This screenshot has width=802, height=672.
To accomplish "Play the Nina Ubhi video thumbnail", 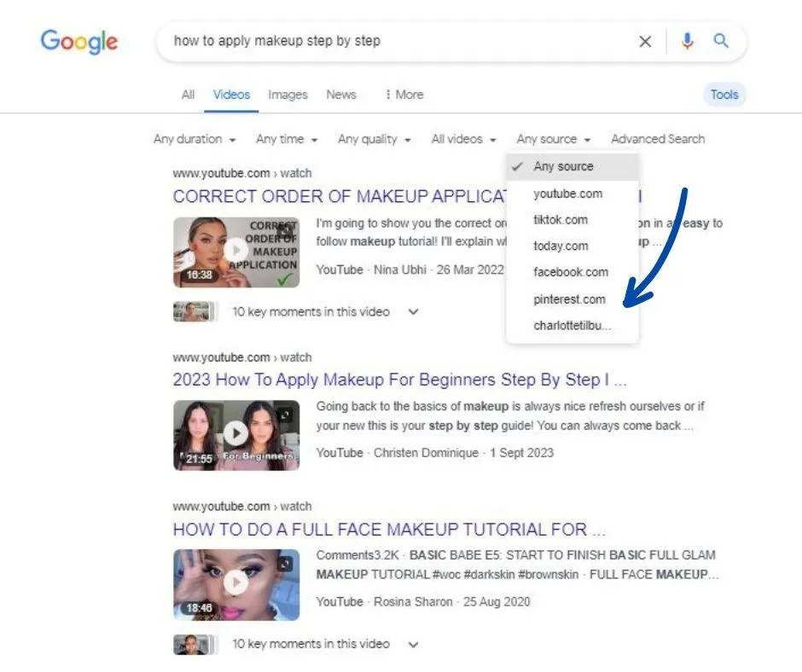I will (236, 252).
